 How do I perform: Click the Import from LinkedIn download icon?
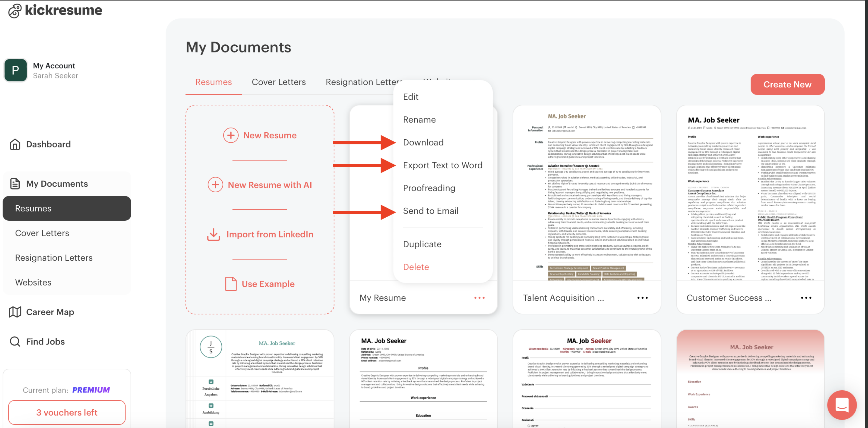pos(214,234)
